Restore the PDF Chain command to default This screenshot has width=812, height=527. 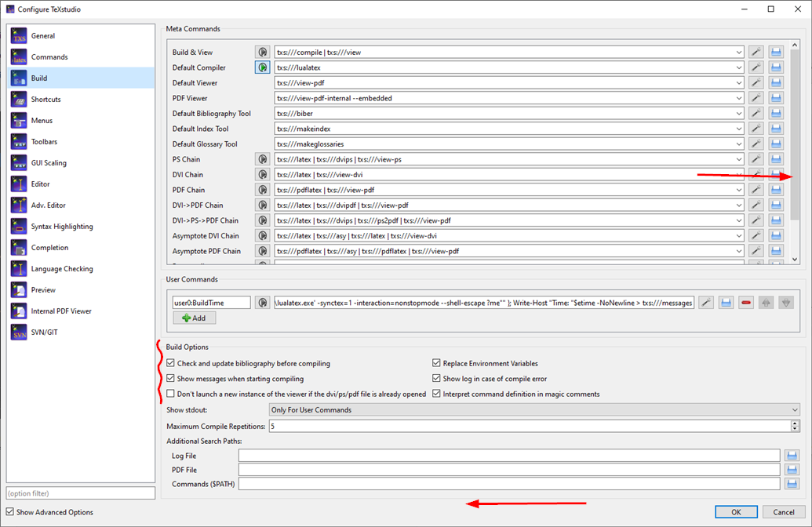776,189
